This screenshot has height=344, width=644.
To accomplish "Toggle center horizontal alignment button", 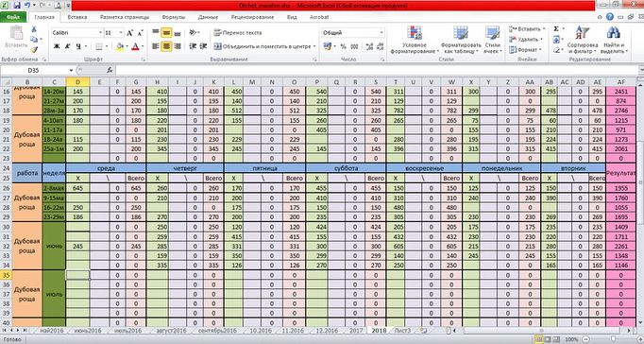I will coord(166,46).
